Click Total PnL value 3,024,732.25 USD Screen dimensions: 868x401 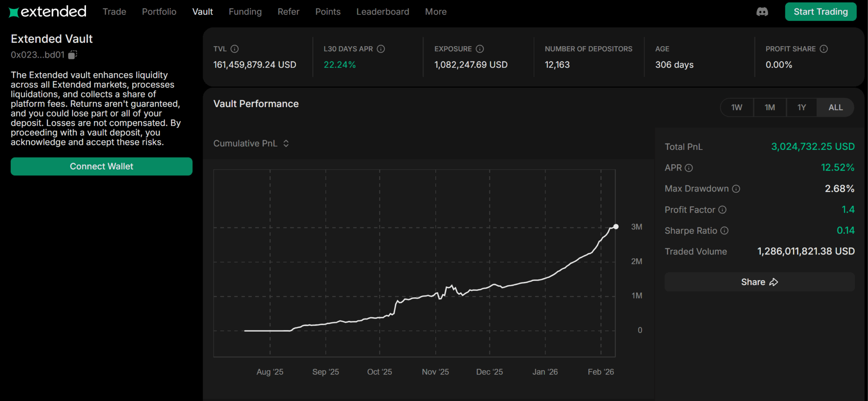pos(813,147)
